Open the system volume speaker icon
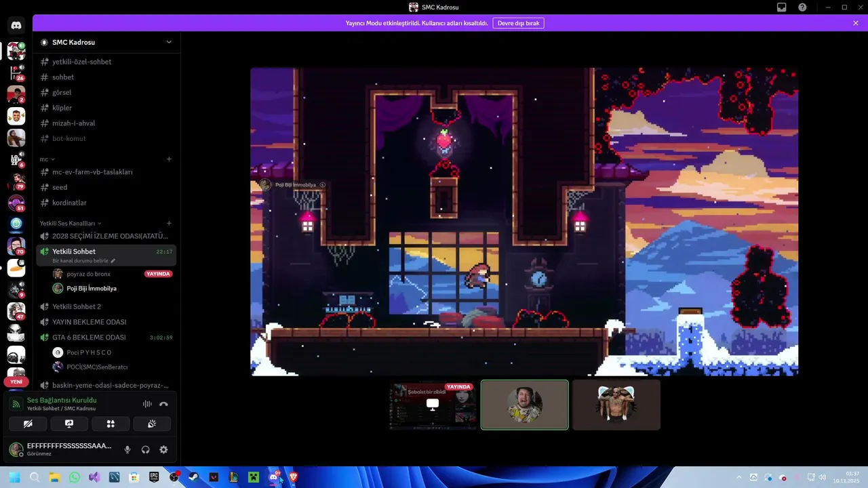Screen dimensions: 868x488 click(x=822, y=477)
